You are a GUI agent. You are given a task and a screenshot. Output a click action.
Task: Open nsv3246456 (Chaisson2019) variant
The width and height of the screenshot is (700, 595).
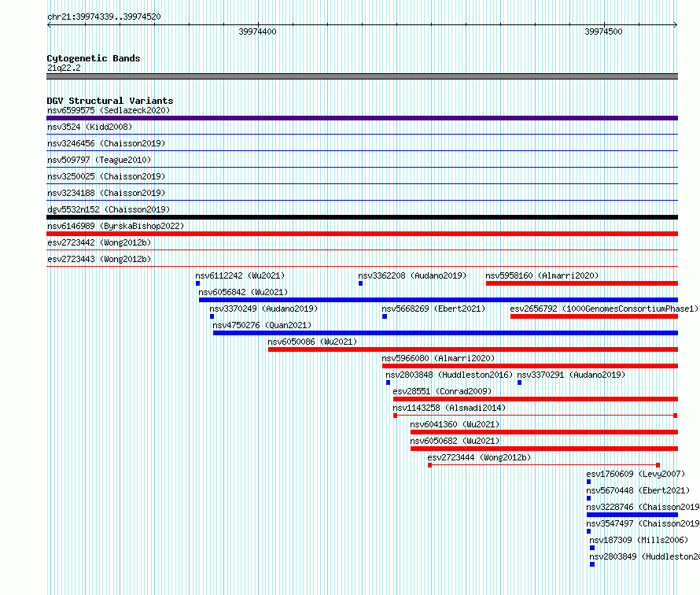[x=106, y=143]
